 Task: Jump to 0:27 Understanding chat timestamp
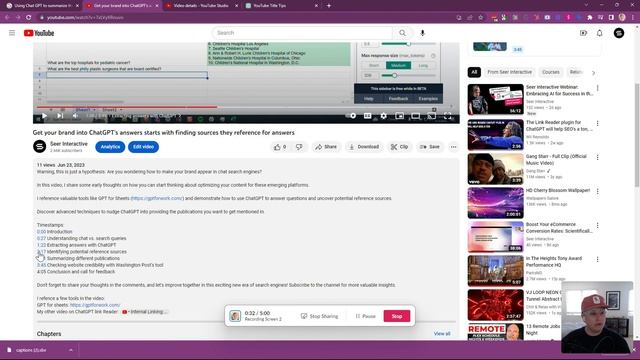tap(41, 238)
